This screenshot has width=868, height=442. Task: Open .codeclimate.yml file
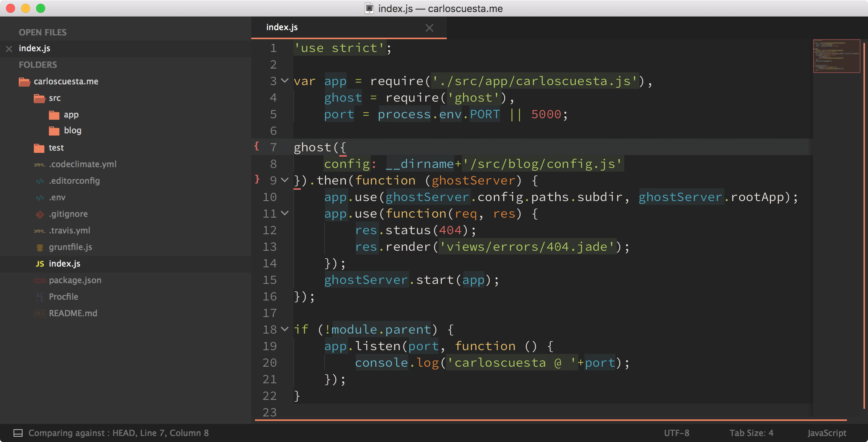[83, 165]
